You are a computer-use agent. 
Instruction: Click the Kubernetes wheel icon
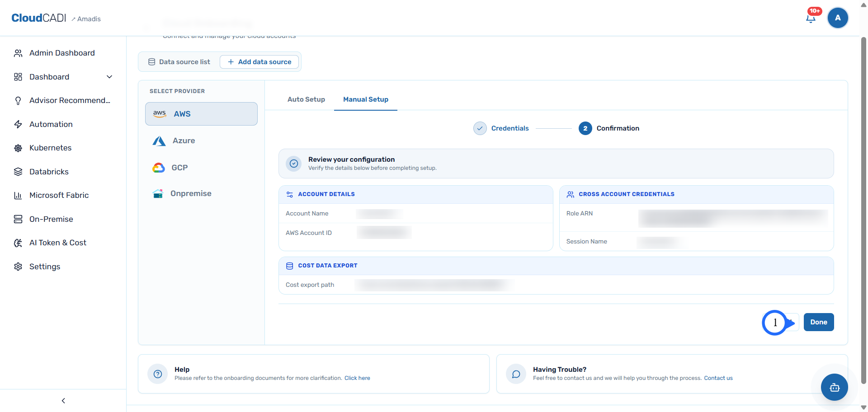coord(18,148)
